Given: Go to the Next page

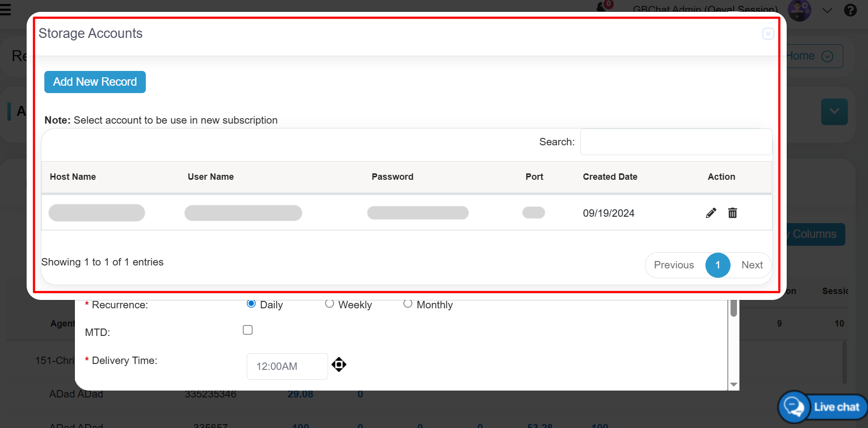Looking at the screenshot, I should point(752,265).
